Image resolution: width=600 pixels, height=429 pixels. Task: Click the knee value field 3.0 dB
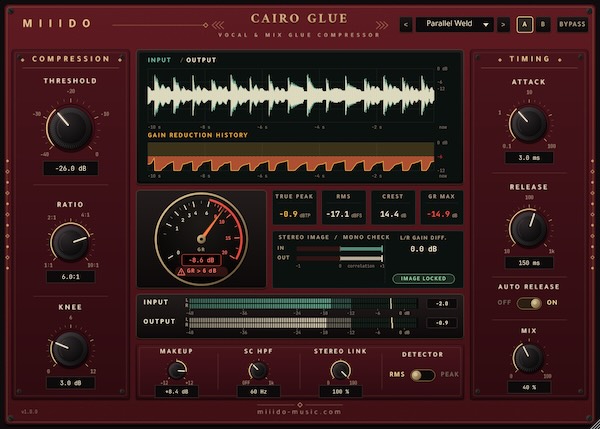[71, 383]
